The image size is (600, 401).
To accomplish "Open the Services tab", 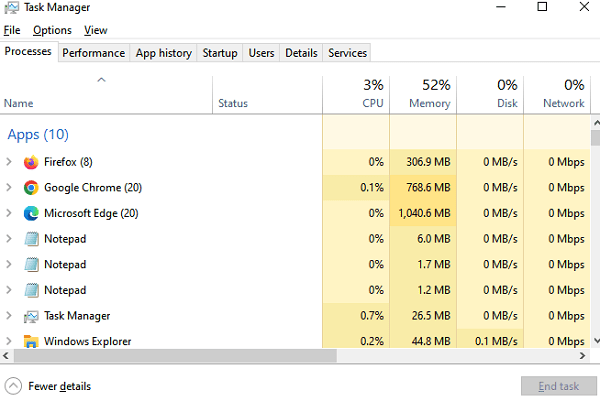I will (x=347, y=53).
